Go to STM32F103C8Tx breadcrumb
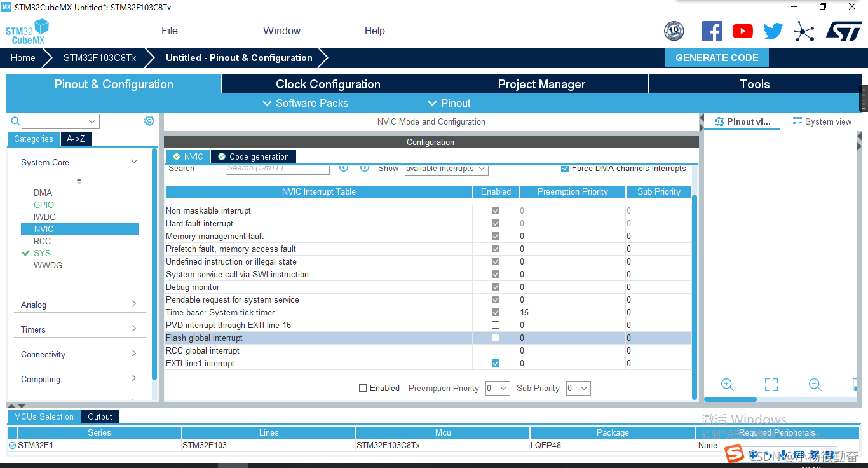 100,58
